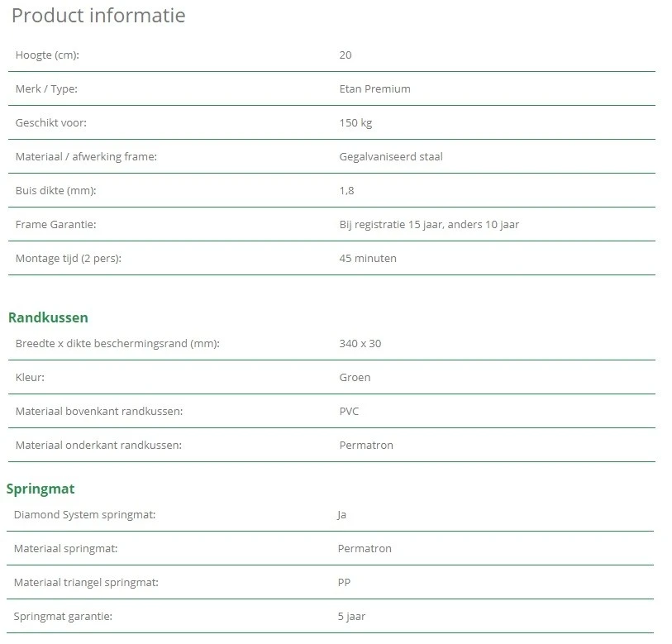Select the "Materiaal onderkant randkussen:" label
This screenshot has height=644, width=672.
coord(98,446)
